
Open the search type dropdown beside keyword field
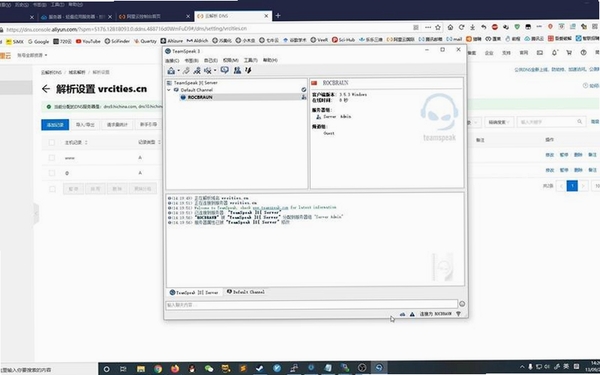click(499, 122)
